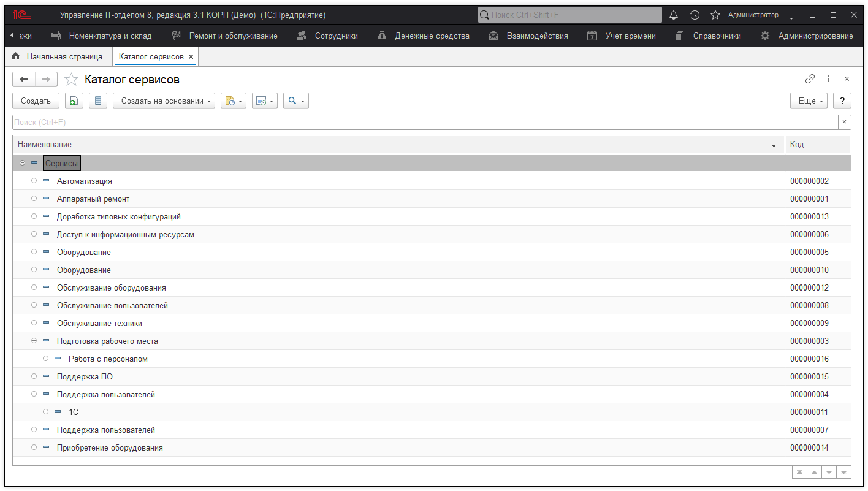Collapse Поддержка пользователей node with code 000000004
The image size is (868, 491).
tap(34, 394)
